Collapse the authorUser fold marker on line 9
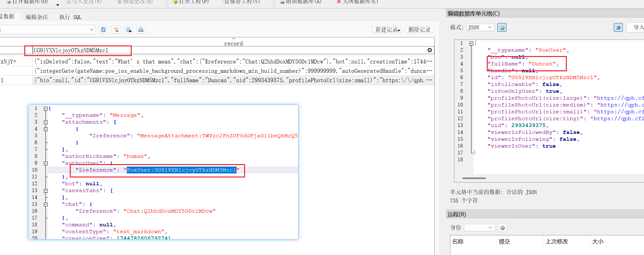Screen dimensions: 644x255 pos(46,163)
